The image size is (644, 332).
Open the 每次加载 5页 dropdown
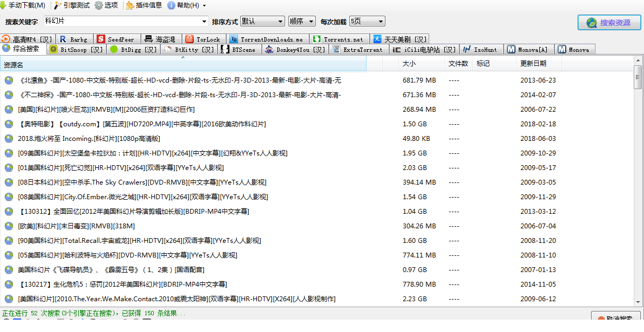[x=367, y=22]
